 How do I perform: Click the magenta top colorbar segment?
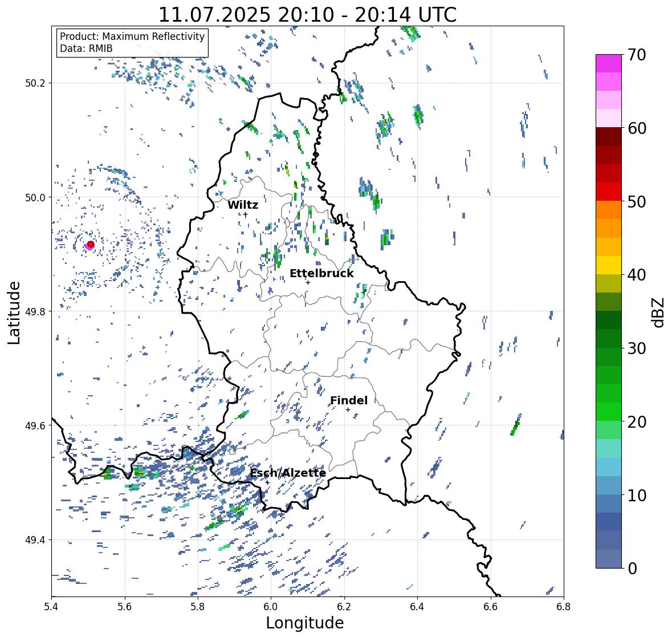609,63
